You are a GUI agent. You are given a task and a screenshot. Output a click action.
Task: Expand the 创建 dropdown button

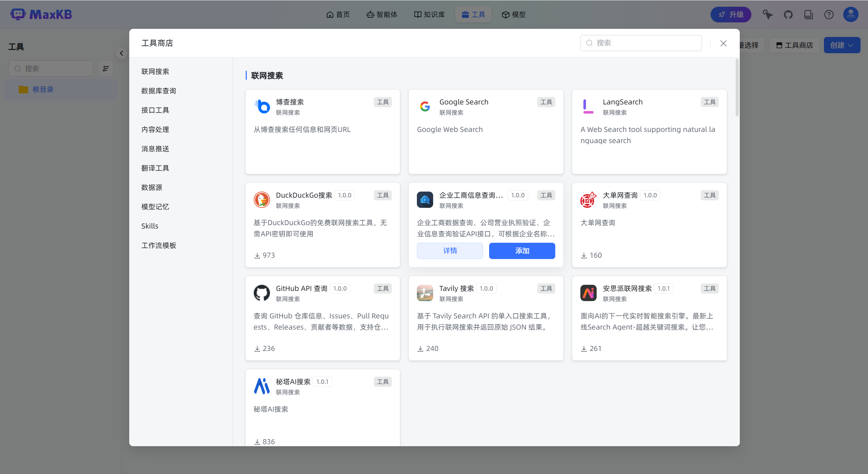(x=842, y=45)
